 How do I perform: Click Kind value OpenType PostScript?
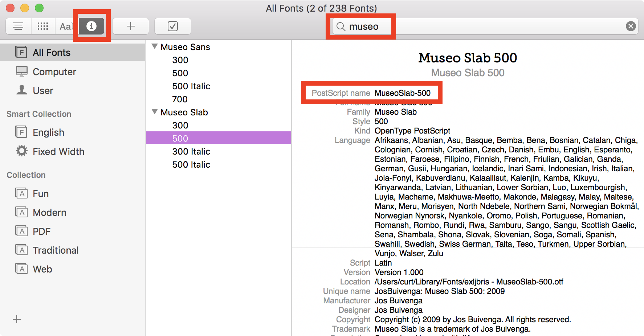click(x=412, y=131)
